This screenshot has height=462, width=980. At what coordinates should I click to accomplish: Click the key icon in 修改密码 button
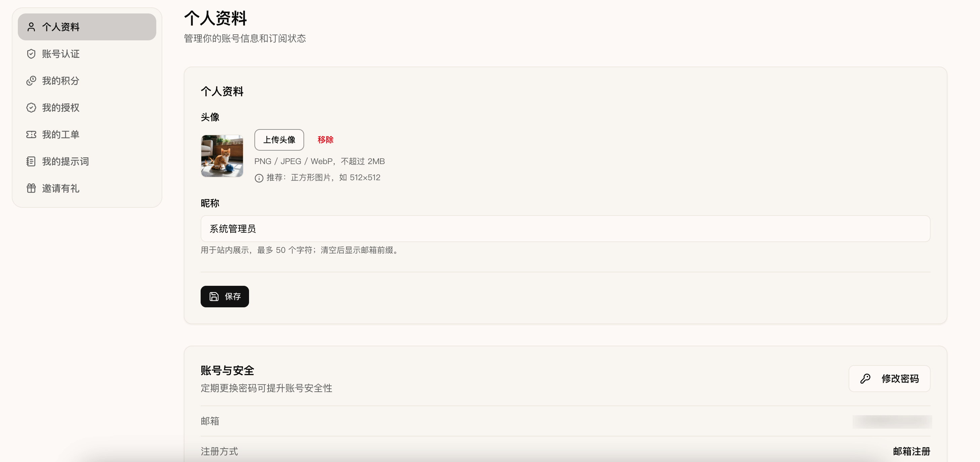coord(865,379)
